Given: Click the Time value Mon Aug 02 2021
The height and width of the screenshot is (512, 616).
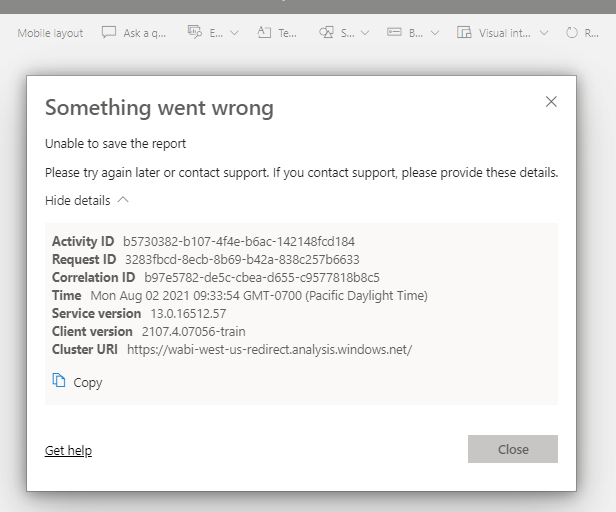Looking at the screenshot, I should 259,295.
